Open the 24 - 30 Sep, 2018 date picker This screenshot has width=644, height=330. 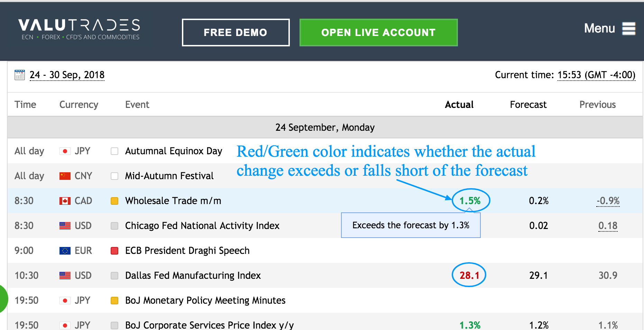67,75
